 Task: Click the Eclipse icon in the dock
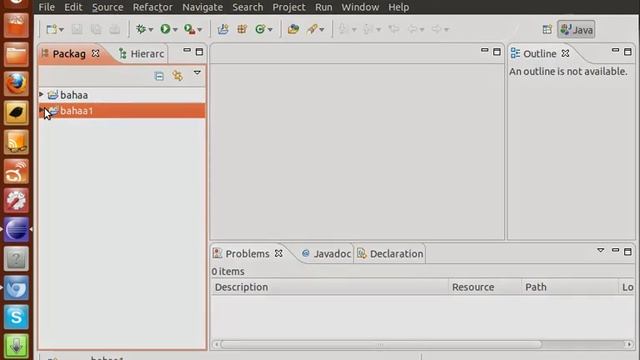pos(16,229)
